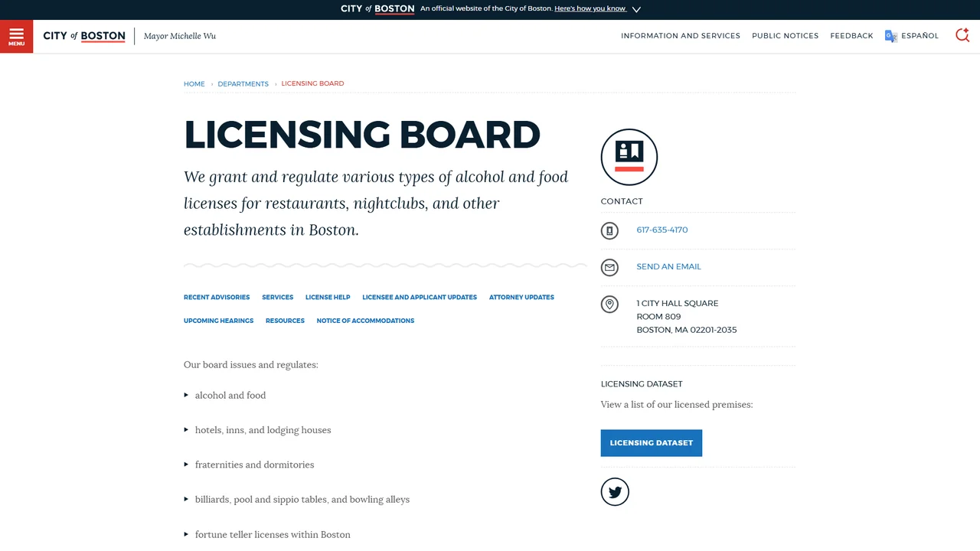Jump to Resources section

point(285,321)
